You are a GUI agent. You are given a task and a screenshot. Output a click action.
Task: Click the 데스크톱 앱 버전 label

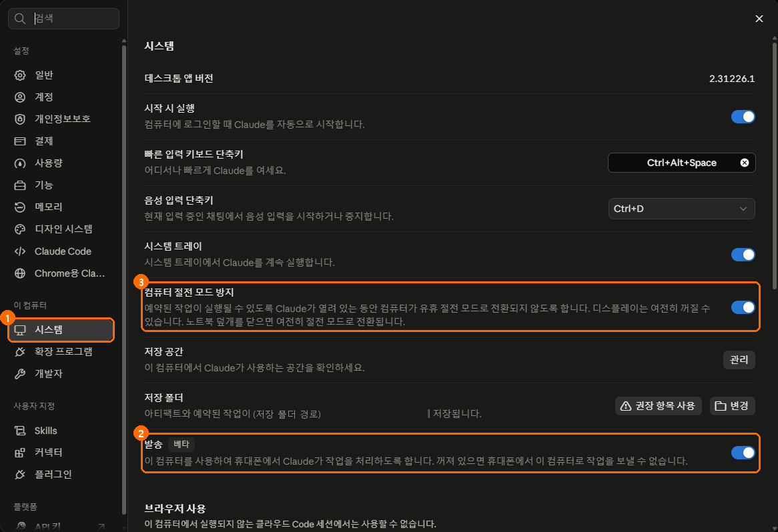click(179, 79)
